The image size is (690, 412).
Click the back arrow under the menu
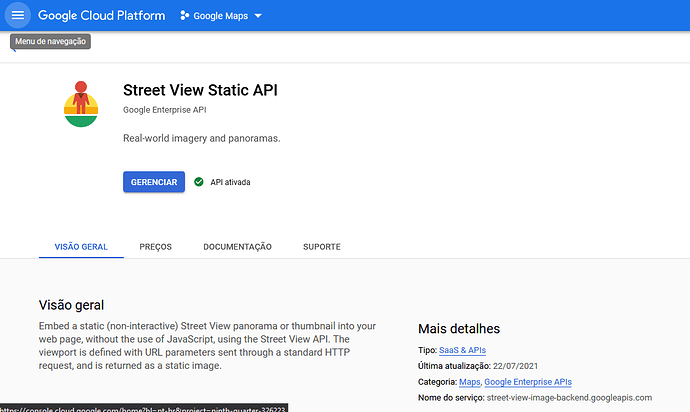[14, 50]
